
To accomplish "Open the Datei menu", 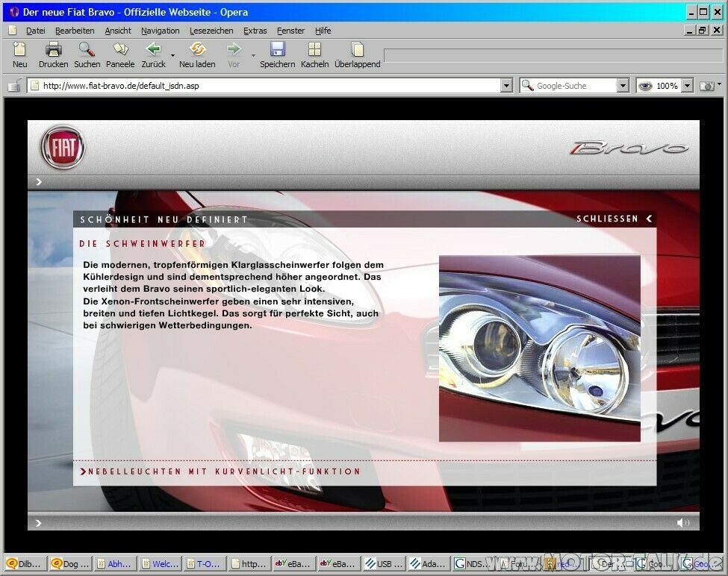I will click(x=35, y=31).
